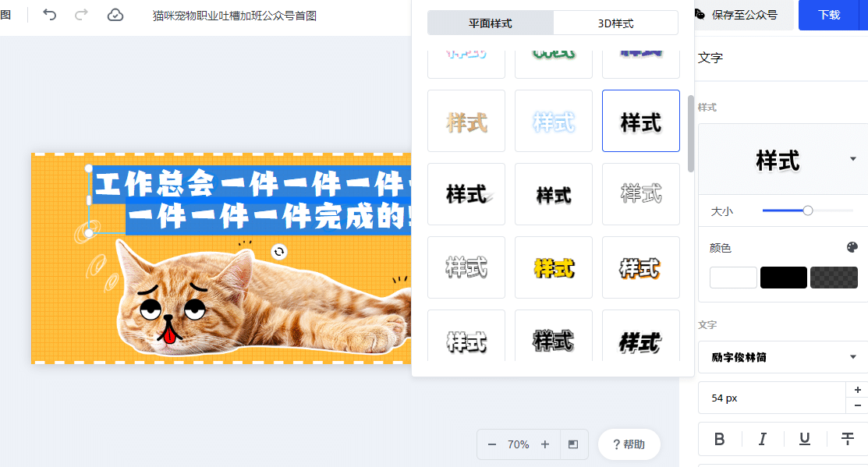This screenshot has height=467, width=868.
Task: Select the black color swatch
Action: (783, 278)
